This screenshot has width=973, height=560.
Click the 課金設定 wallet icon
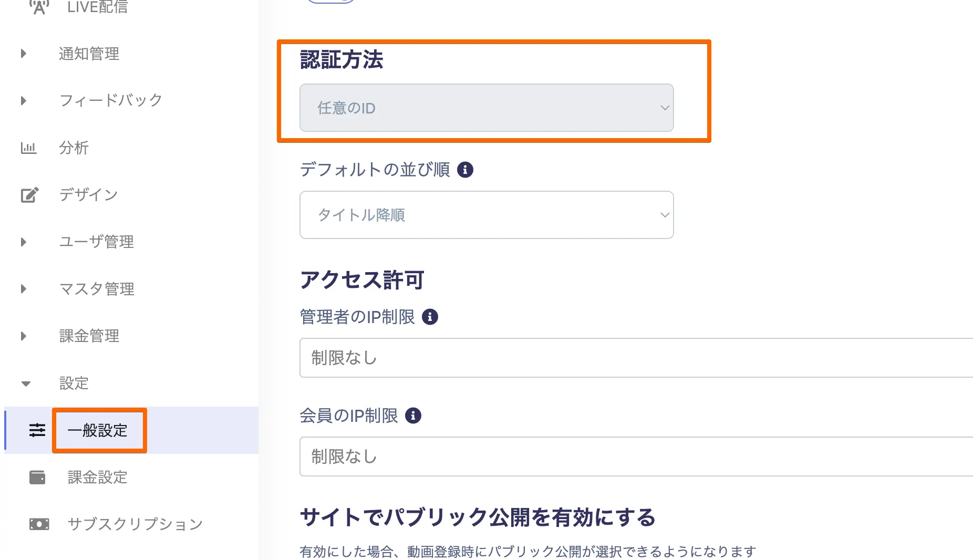point(37,477)
